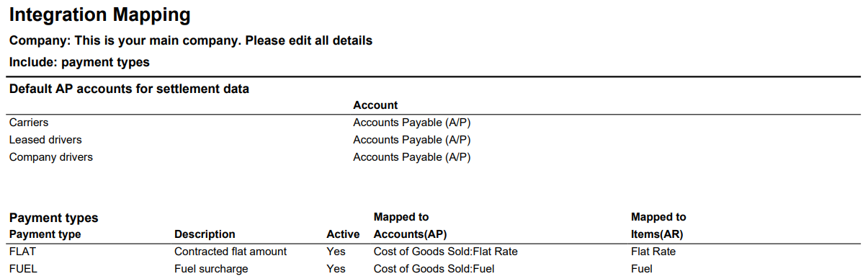Screen dimensions: 868x279
Task: Select the FLAT payment type cell
Action: point(22,252)
